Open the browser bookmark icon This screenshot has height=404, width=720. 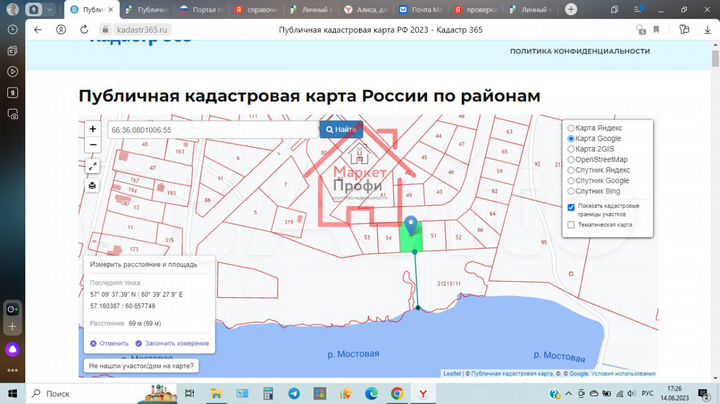[656, 29]
